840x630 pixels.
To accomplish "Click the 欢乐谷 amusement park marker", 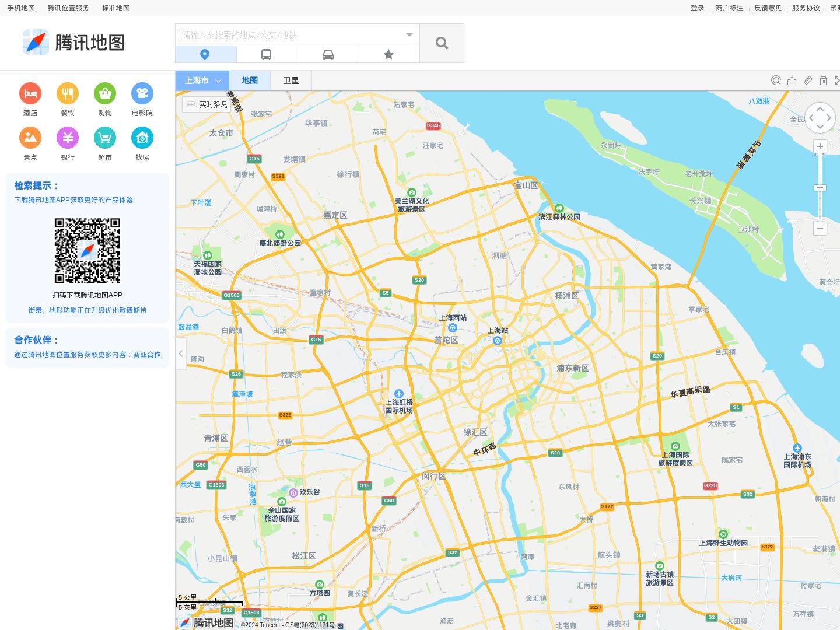I will tap(293, 492).
